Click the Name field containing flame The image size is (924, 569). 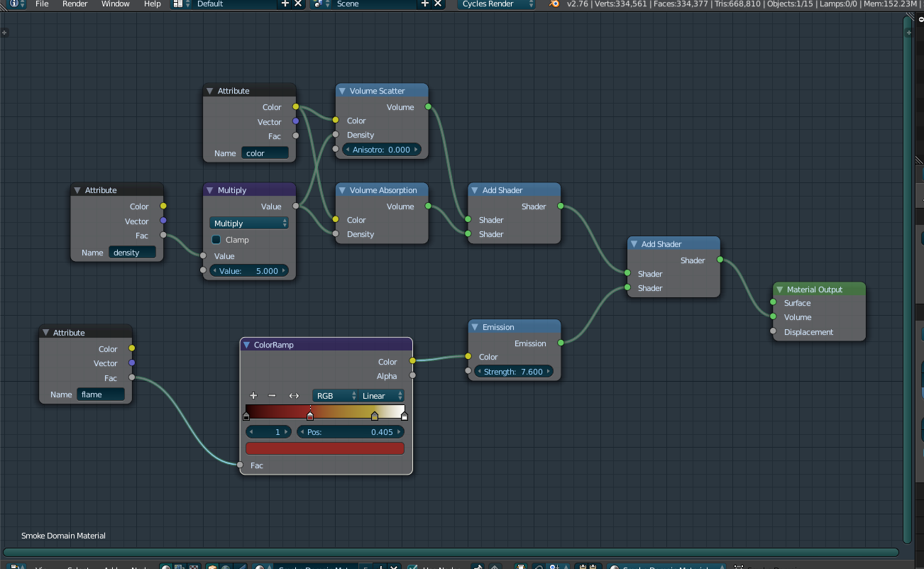[101, 394]
